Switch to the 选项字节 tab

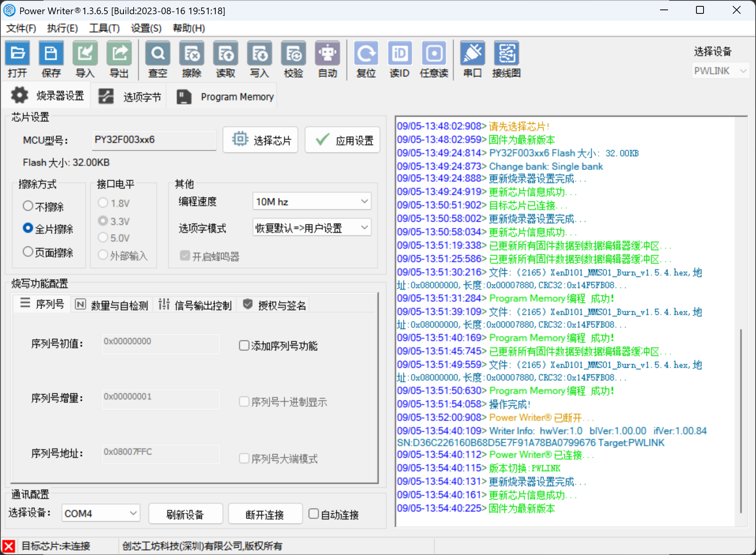click(x=129, y=97)
